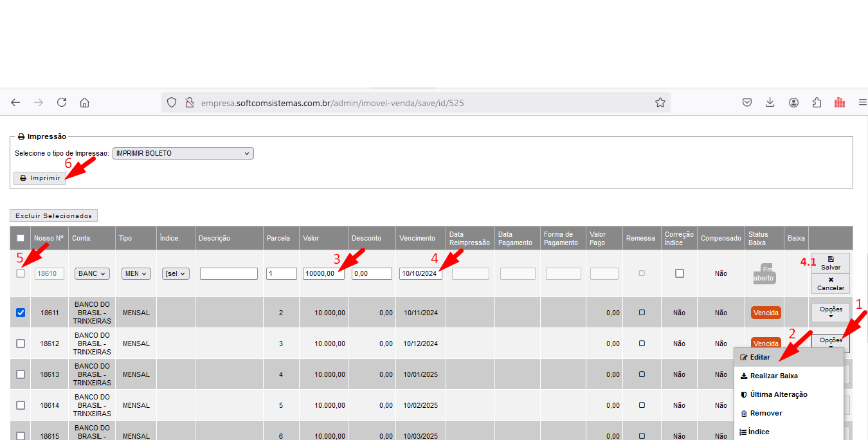Click the Vencimento date input field
Image resolution: width=868 pixels, height=440 pixels.
pos(420,273)
